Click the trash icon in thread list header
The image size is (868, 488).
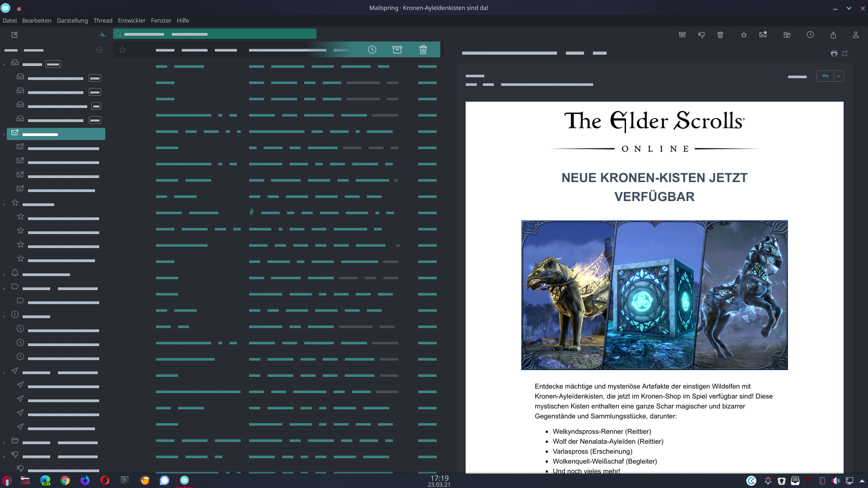[423, 50]
